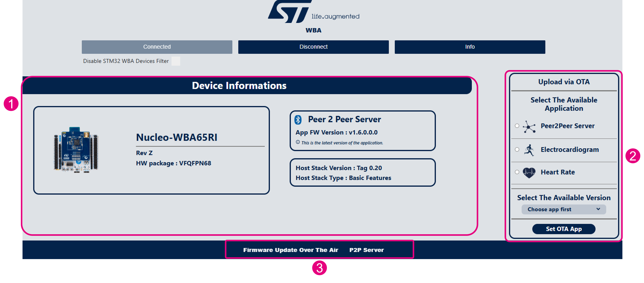Screen dimensions: 644x283
Task: Click Host Stack Version : Tag 0.20 text
Action: coord(339,168)
